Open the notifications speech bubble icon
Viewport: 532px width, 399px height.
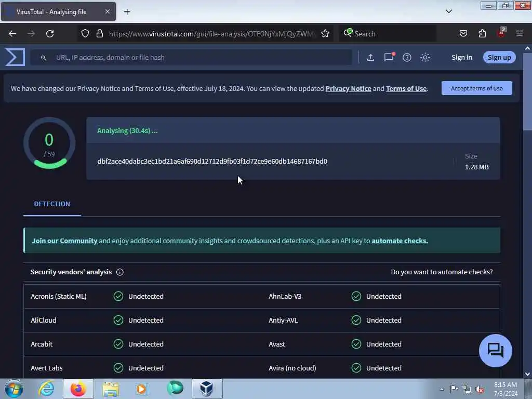(389, 57)
